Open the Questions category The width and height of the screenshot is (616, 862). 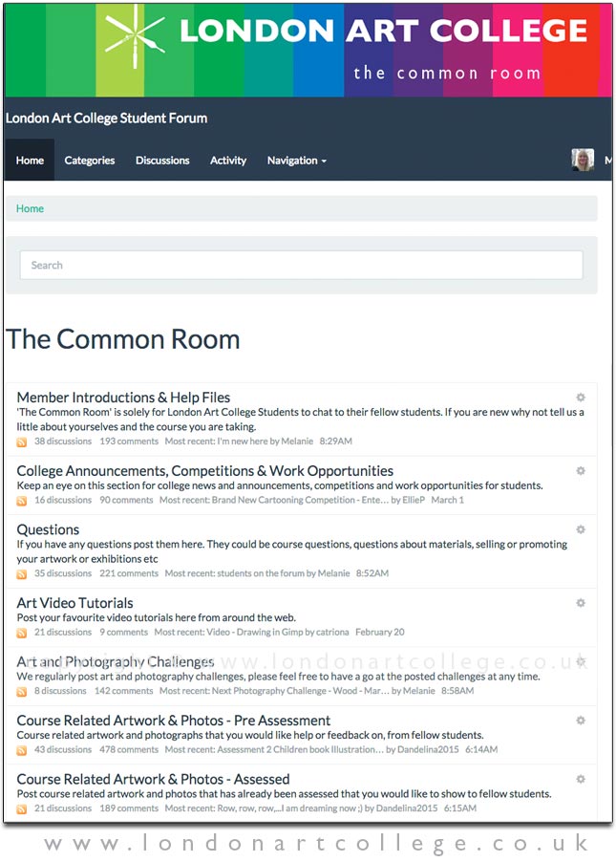point(48,529)
